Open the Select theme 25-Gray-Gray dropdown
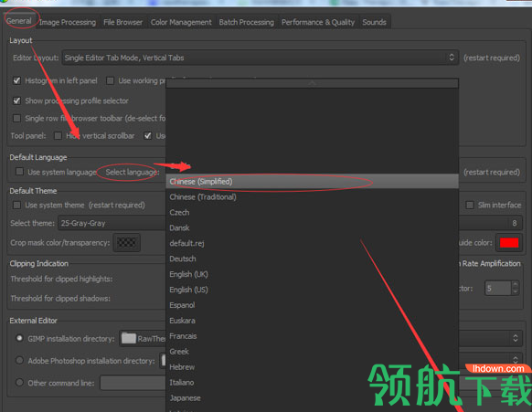The image size is (532, 412). click(x=112, y=223)
